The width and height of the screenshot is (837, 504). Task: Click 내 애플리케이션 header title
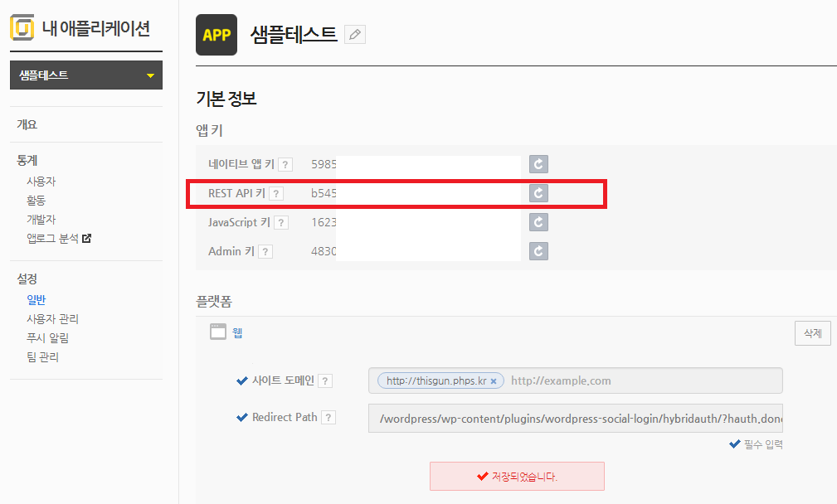tap(96, 27)
